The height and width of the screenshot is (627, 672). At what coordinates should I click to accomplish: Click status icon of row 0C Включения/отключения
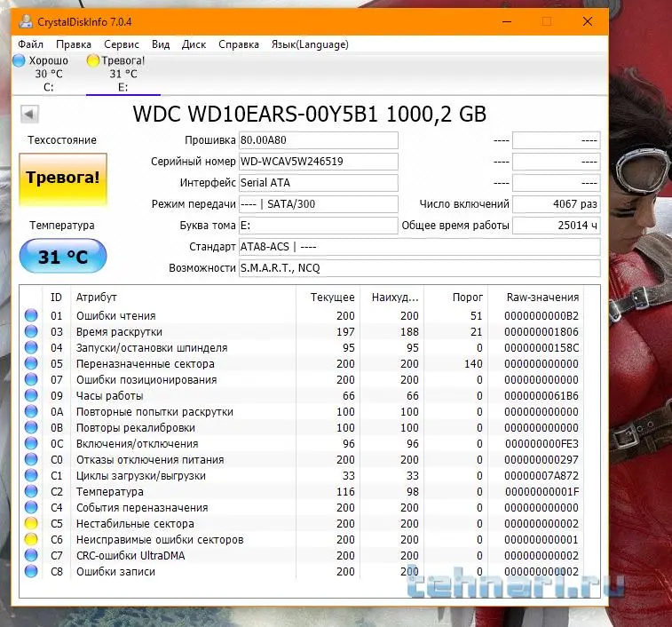[x=31, y=443]
